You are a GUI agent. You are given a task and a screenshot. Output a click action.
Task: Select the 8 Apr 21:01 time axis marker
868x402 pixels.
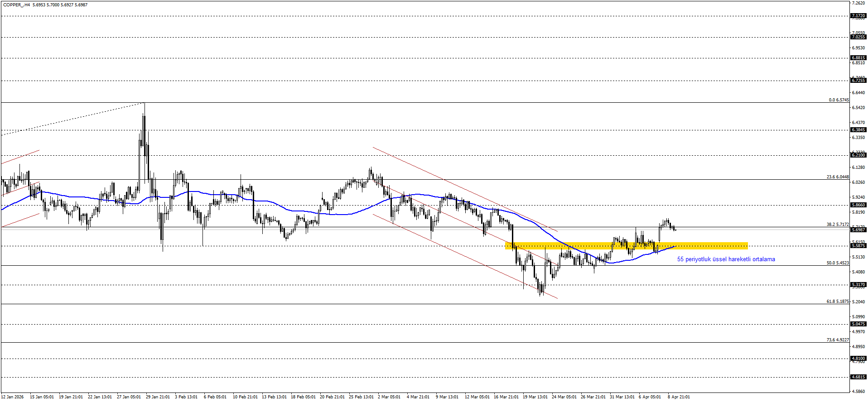tap(679, 397)
